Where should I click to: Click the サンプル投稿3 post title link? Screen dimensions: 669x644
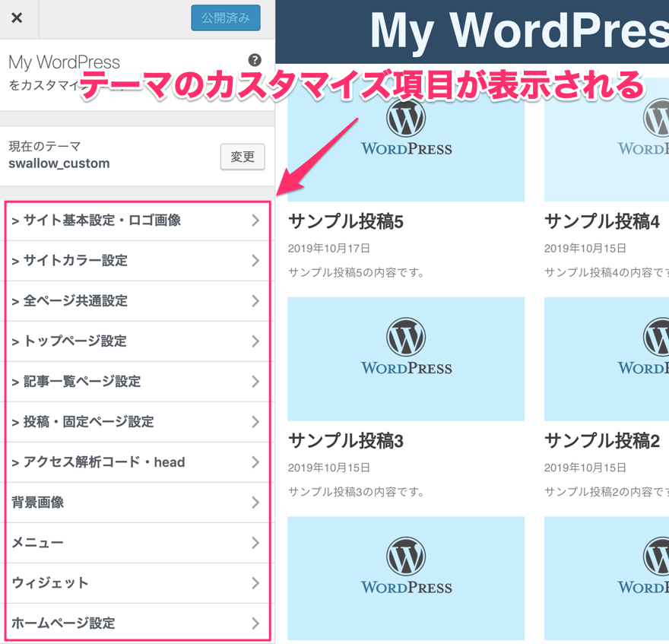coord(346,441)
